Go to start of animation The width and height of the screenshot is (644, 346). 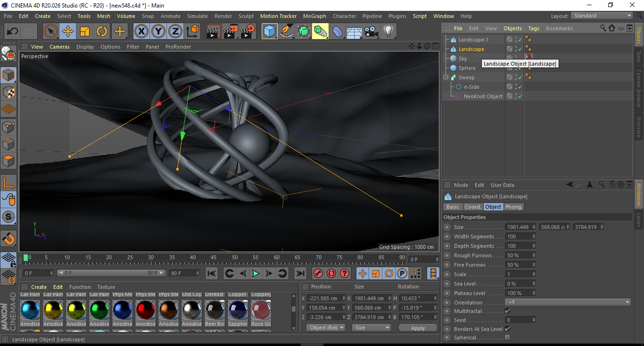coord(212,273)
